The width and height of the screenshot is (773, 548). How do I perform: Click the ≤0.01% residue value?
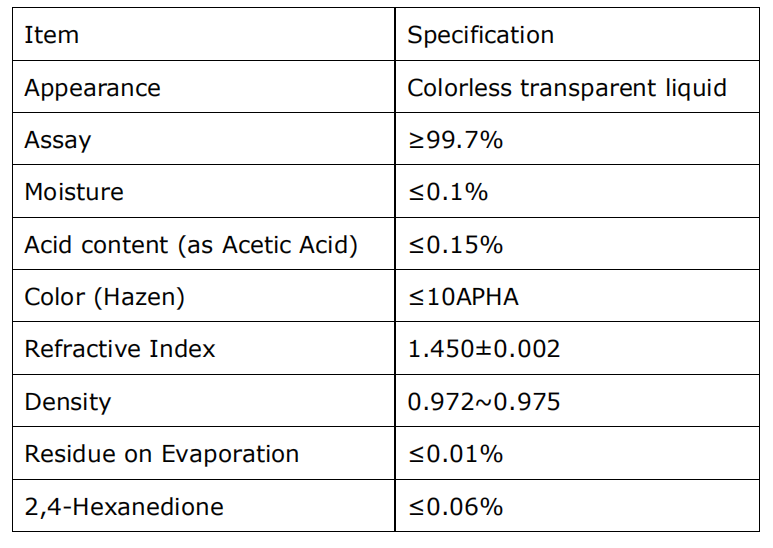456,454
